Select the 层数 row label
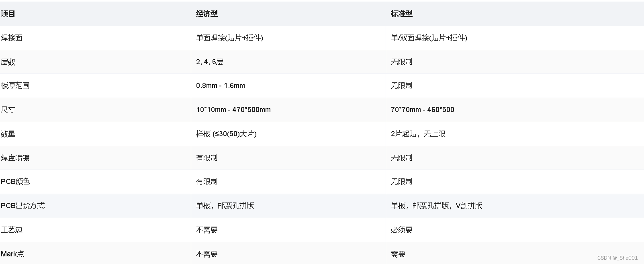644x264 pixels. point(8,62)
